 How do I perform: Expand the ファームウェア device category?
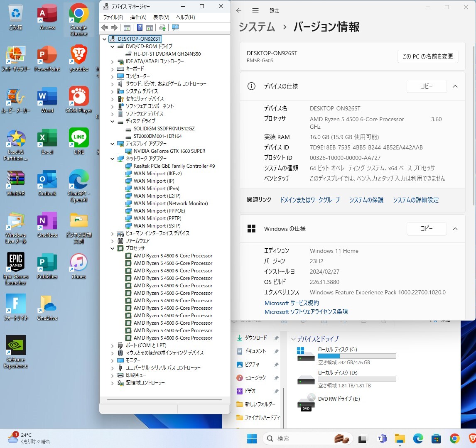112,241
